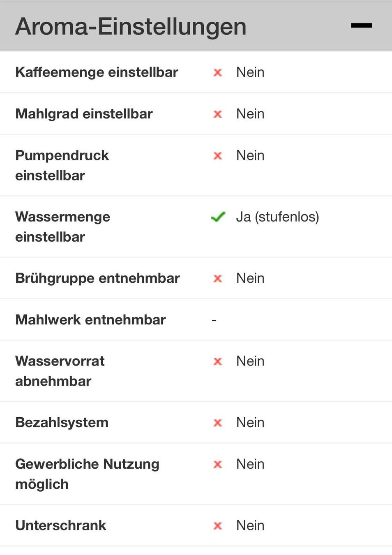This screenshot has width=392, height=555.
Task: Click the dash value for Mahlwerk entnehmbar
Action: click(214, 320)
